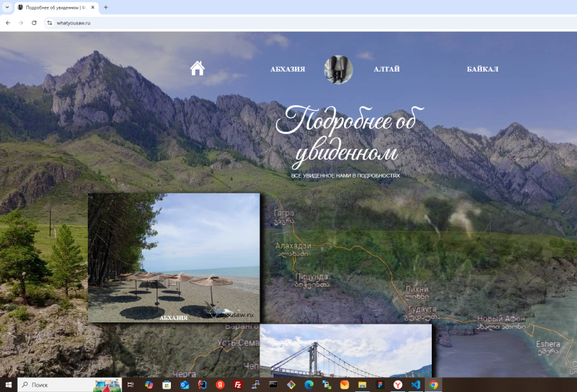
Task: Click the suspension bridge photo thumbnail
Action: (345, 351)
